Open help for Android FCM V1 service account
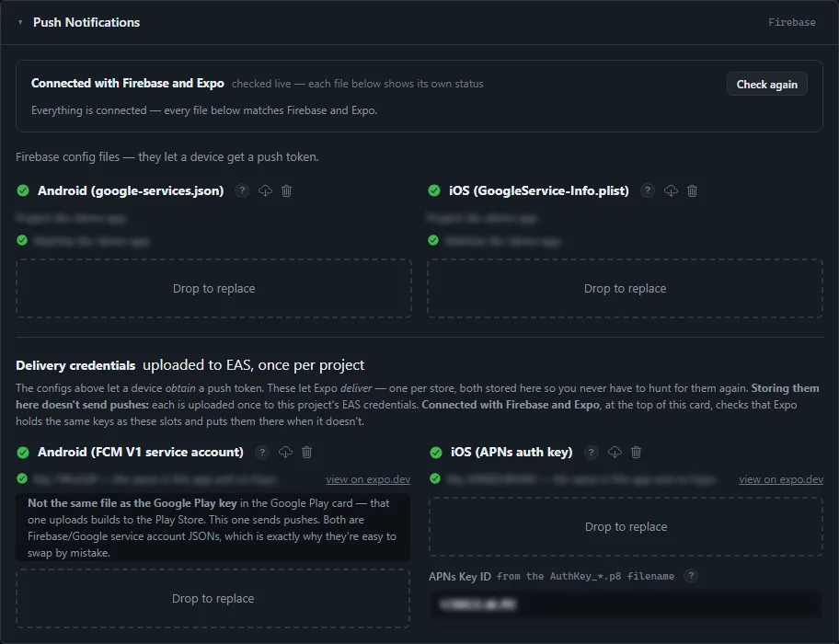Viewport: 839px width, 644px height. (262, 453)
